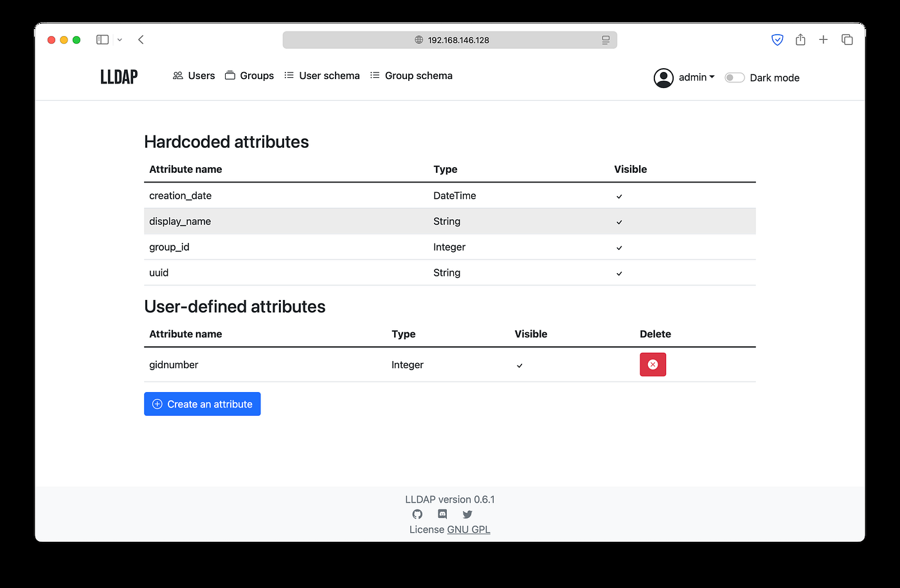Screen dimensions: 900x588
Task: Click Create an attribute button
Action: coord(203,404)
